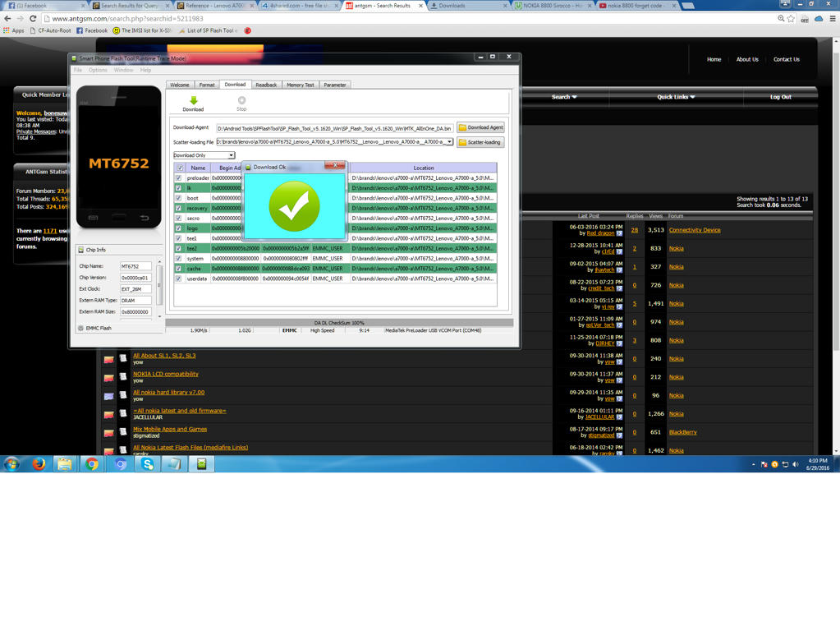Open the NOKIA LCD compatibility thread link

click(166, 374)
